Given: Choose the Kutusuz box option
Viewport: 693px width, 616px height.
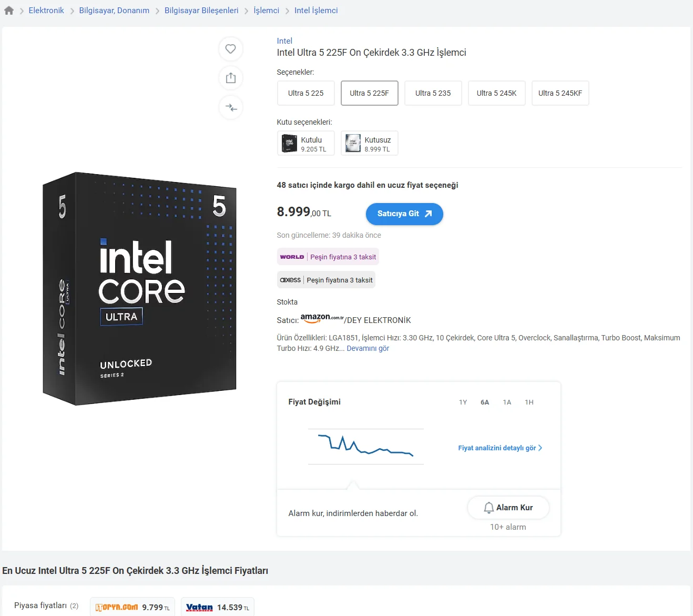Looking at the screenshot, I should (x=369, y=143).
